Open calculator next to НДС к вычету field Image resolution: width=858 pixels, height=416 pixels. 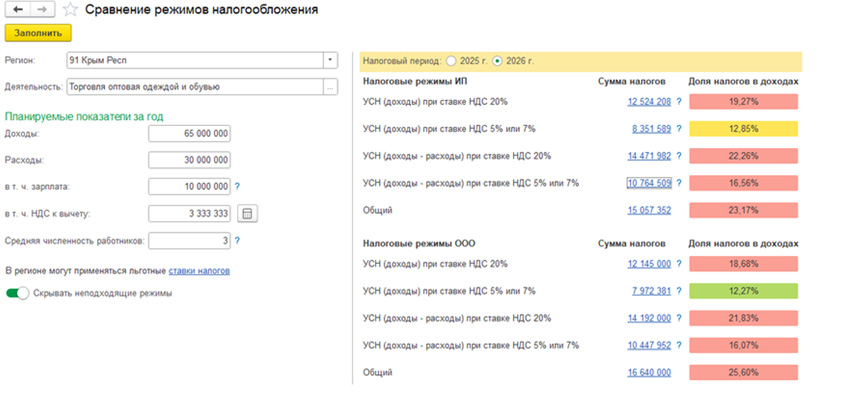(x=248, y=213)
